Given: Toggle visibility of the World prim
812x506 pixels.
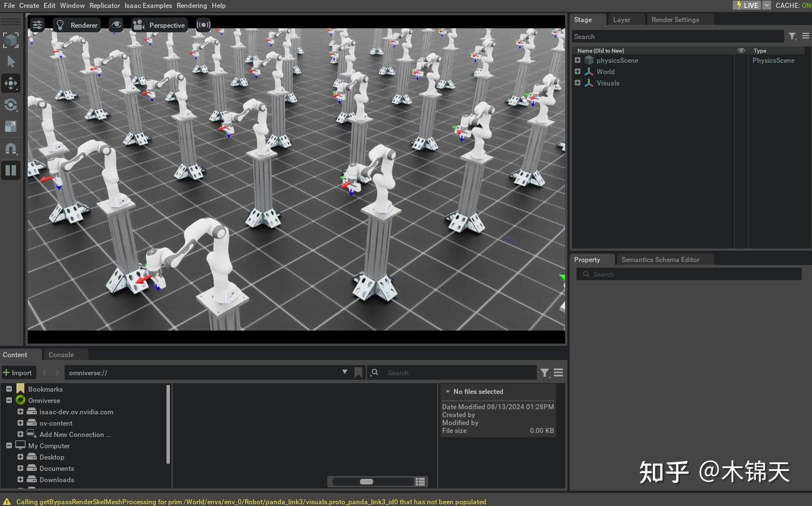Looking at the screenshot, I should (x=741, y=71).
